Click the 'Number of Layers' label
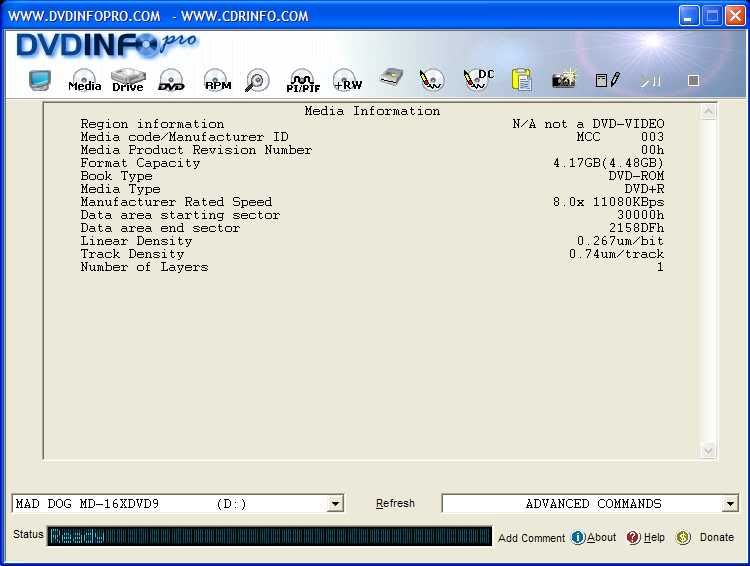Image resolution: width=750 pixels, height=566 pixels. pyautogui.click(x=144, y=267)
